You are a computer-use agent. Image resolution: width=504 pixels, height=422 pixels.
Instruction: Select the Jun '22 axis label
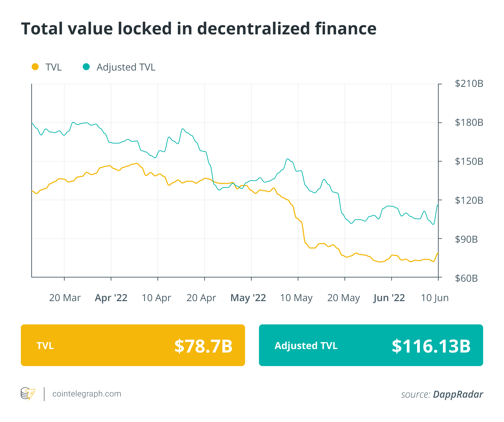tap(389, 298)
